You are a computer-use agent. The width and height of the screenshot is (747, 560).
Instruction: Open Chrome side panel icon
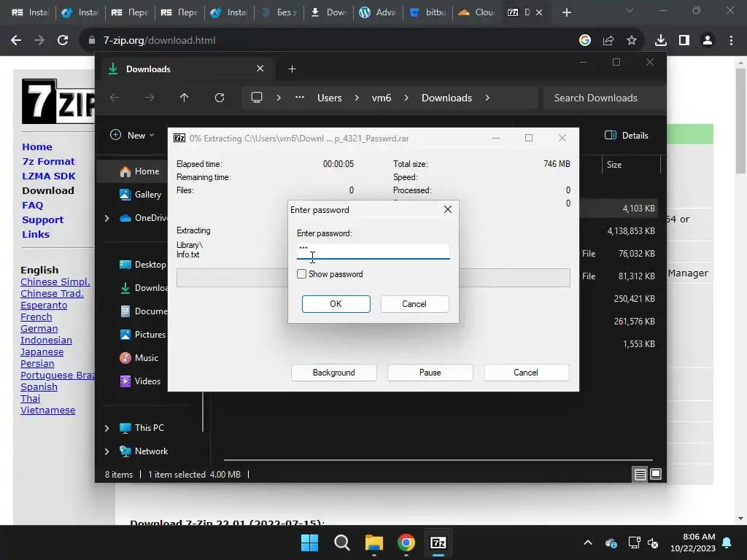pyautogui.click(x=684, y=41)
